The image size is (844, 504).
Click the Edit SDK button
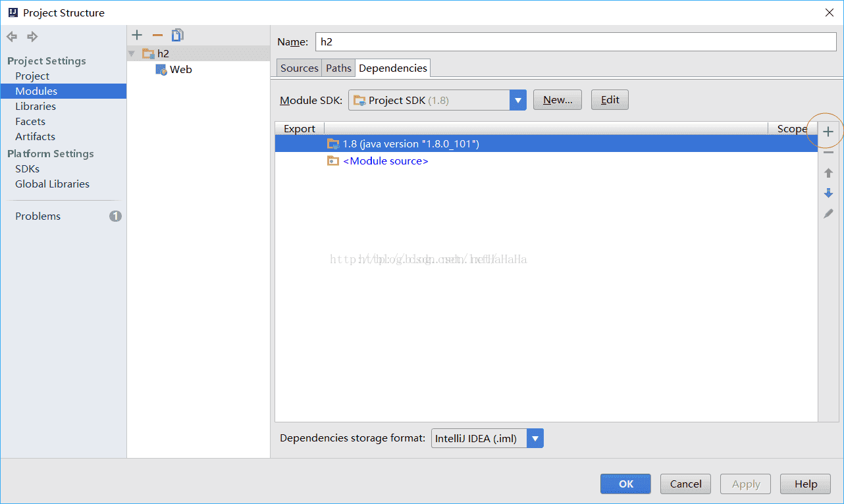coord(610,100)
